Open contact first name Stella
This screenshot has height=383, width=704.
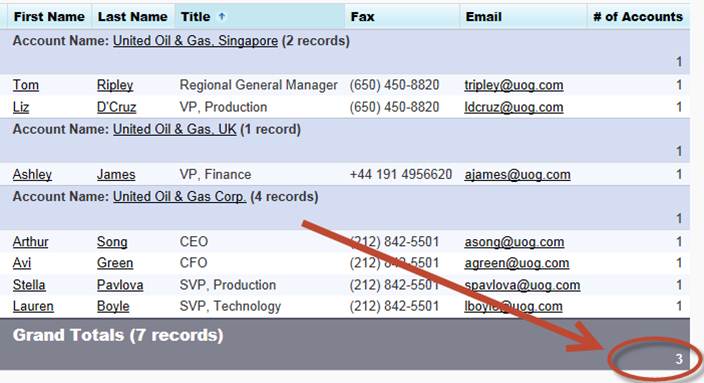click(29, 285)
